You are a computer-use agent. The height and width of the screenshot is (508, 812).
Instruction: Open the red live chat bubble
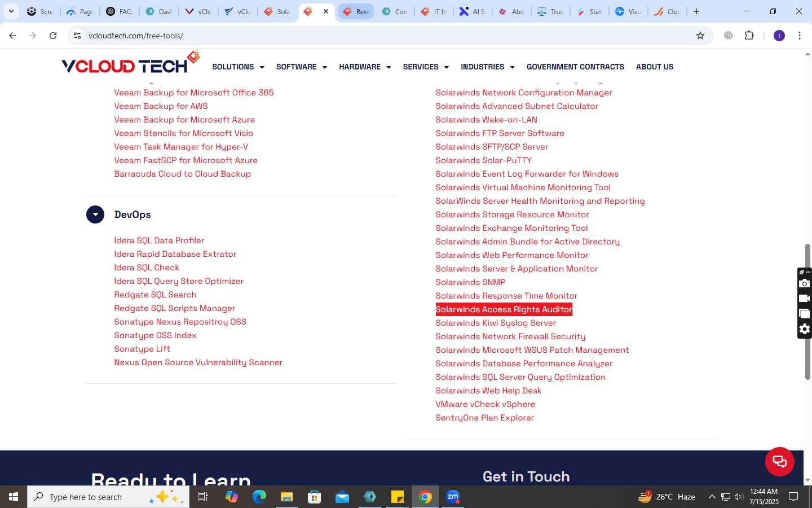780,462
